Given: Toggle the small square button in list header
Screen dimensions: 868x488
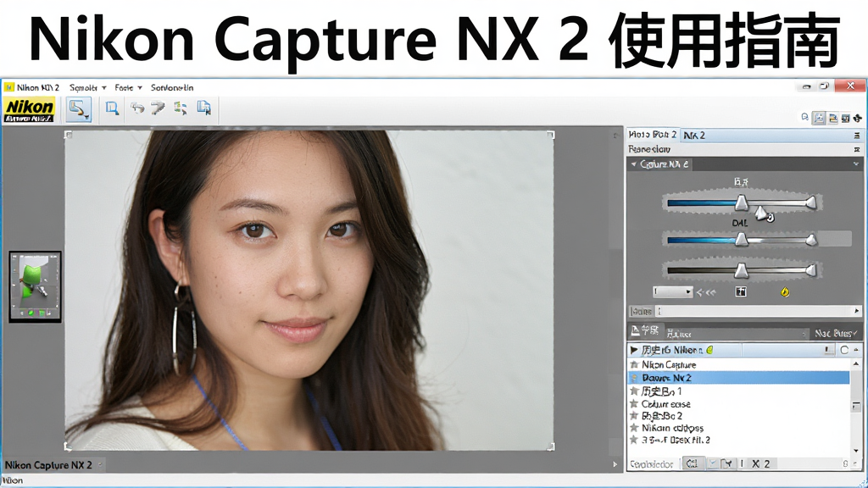Looking at the screenshot, I should [x=827, y=350].
